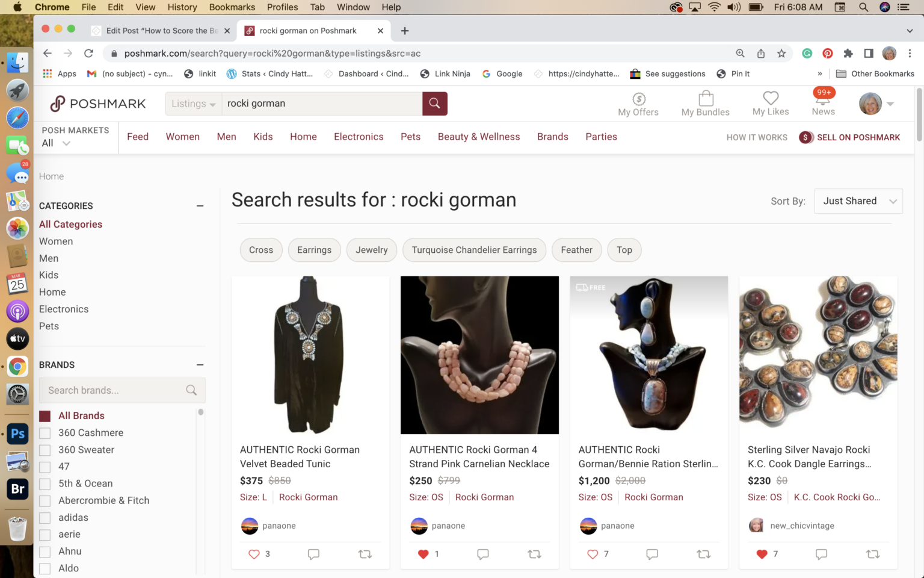Open System Preferences from the Dock
This screenshot has width=924, height=578.
coord(17,394)
